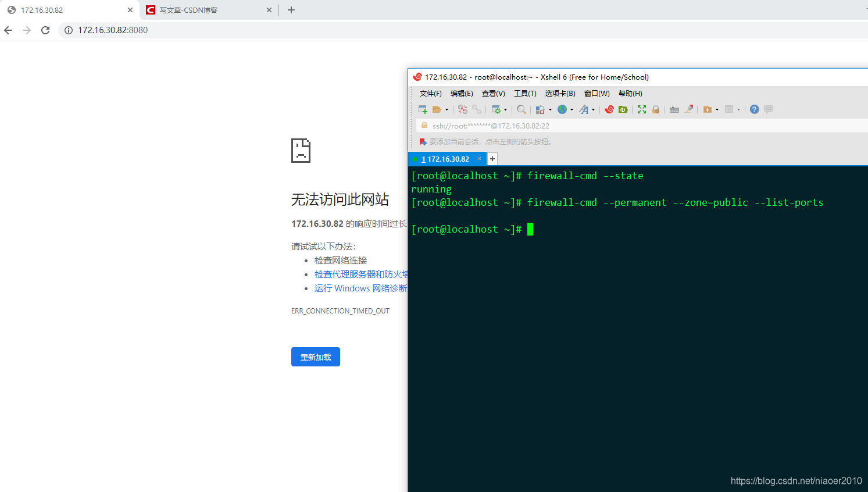Screen dimensions: 868x492
Task: Click the Xshell logo in title bar
Action: pyautogui.click(x=417, y=77)
